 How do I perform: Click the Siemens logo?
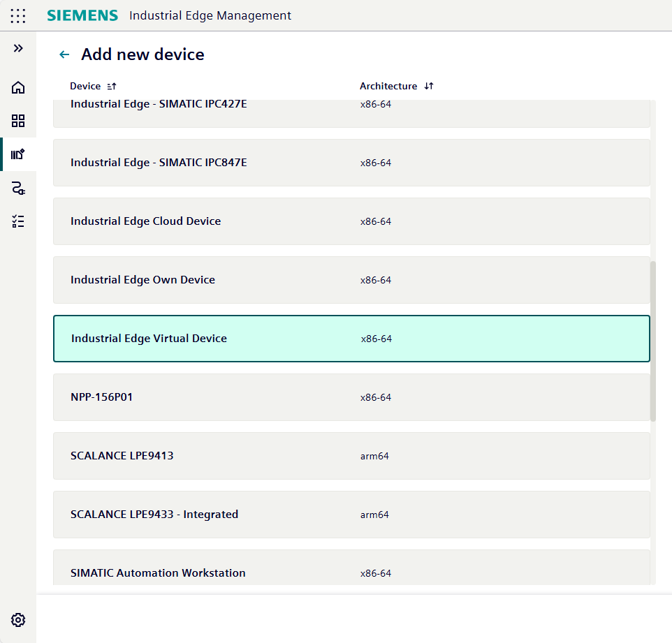(82, 15)
